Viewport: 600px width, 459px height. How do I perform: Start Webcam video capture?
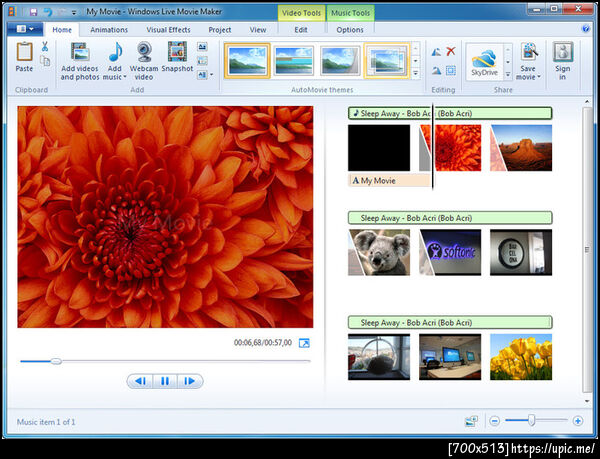click(x=144, y=61)
